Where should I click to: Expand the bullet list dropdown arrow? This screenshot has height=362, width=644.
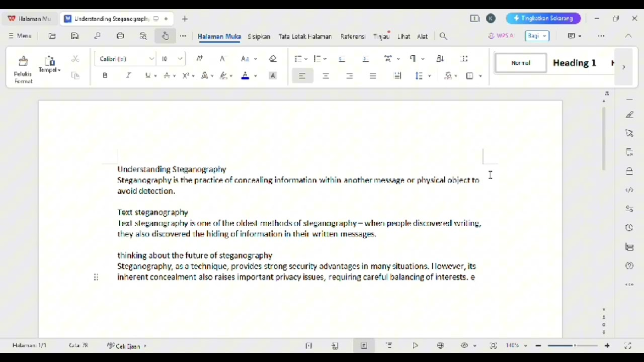pyautogui.click(x=305, y=59)
